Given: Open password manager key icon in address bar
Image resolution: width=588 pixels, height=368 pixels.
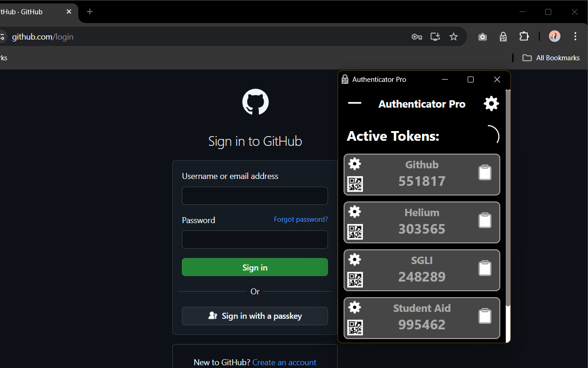Looking at the screenshot, I should 417,36.
